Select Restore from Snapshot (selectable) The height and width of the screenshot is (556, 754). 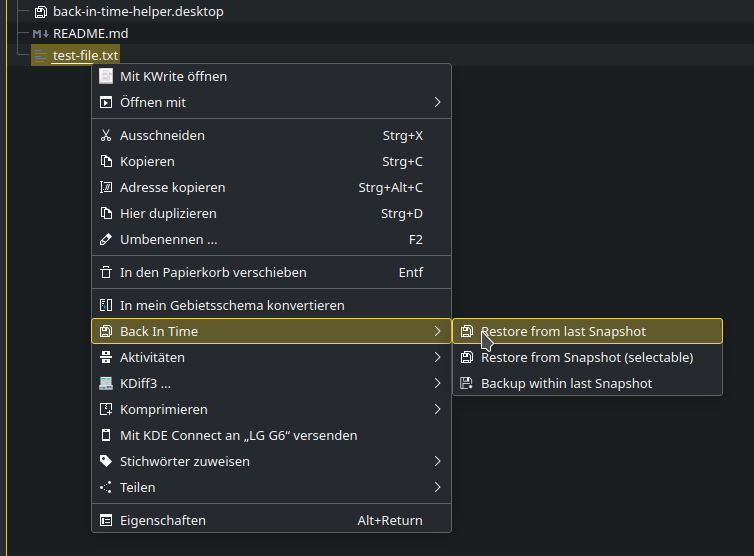tap(588, 357)
